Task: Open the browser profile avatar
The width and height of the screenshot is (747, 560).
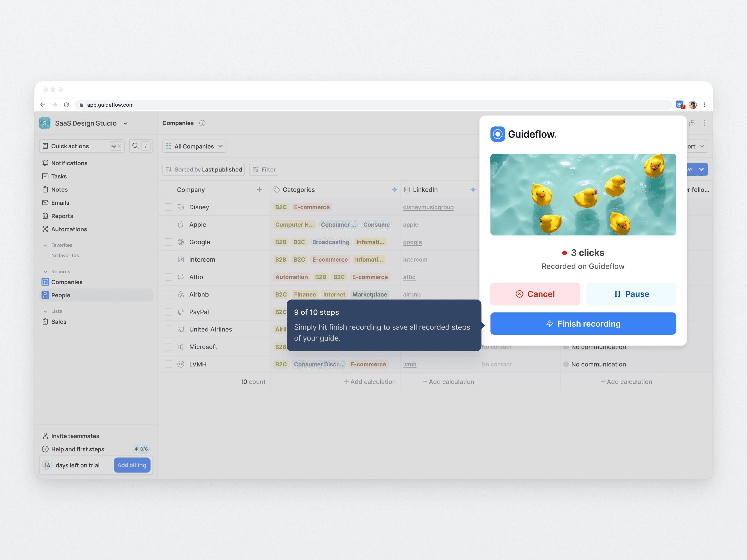Action: tap(693, 105)
